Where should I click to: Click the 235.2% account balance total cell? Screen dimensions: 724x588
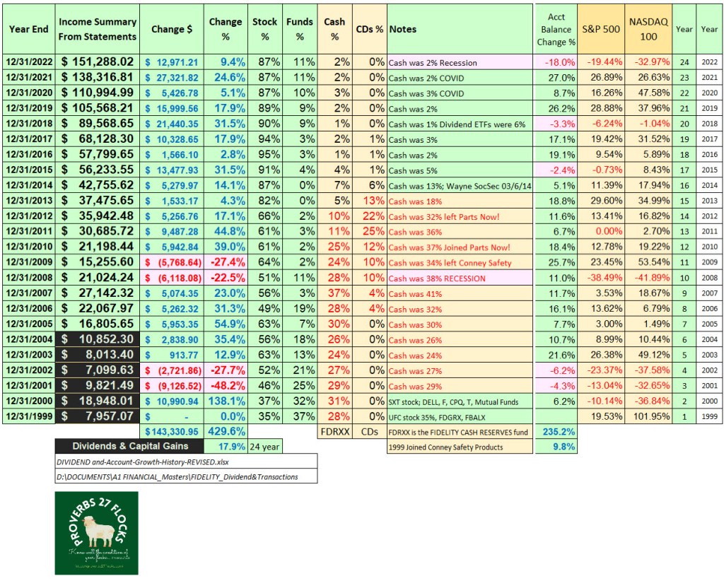556,431
